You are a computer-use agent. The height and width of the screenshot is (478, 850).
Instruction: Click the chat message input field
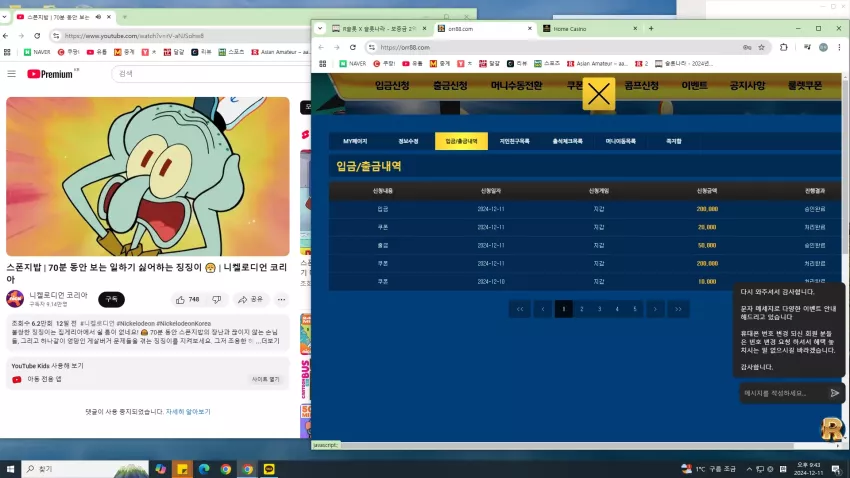tap(783, 393)
